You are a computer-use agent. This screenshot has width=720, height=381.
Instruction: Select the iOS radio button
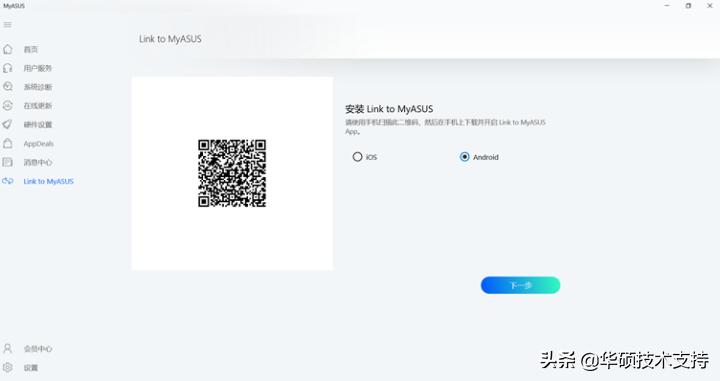(x=357, y=157)
